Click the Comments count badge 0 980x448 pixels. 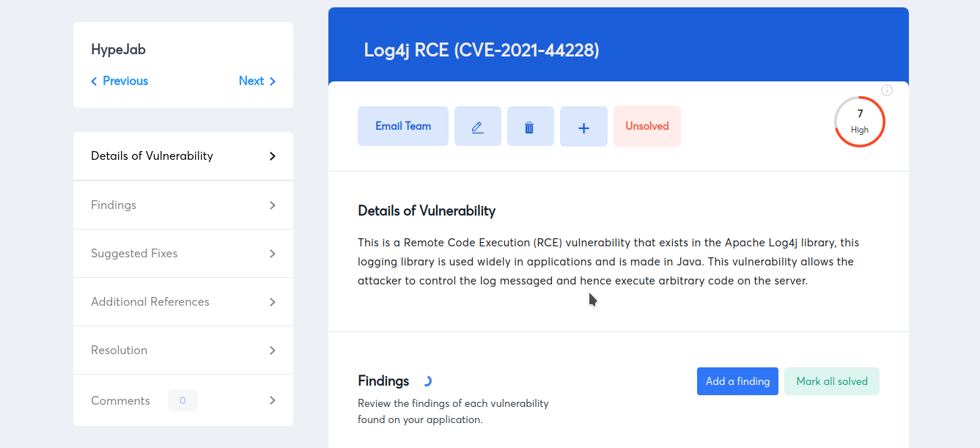183,400
